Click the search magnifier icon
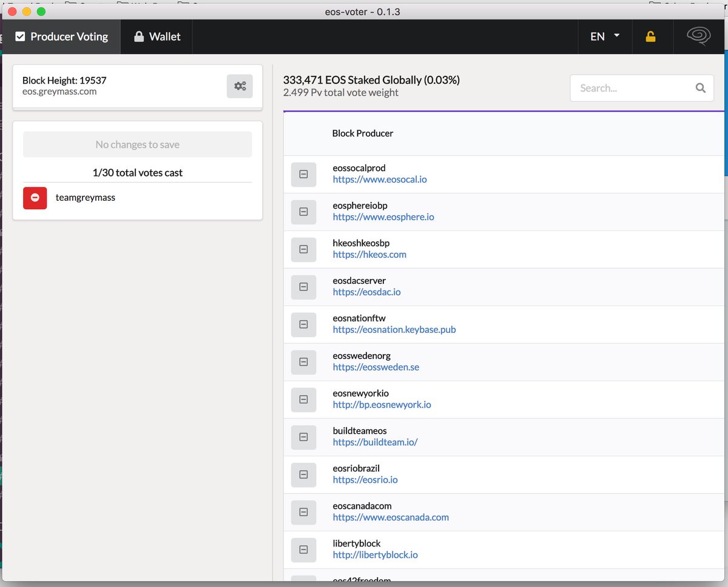Screen dimensions: 728x587 coord(701,88)
